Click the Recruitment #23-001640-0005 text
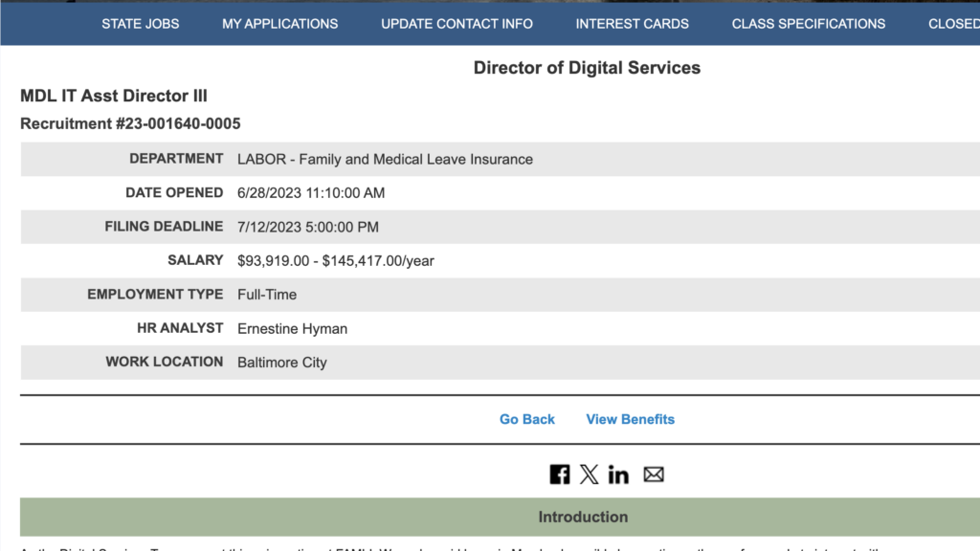 coord(130,123)
